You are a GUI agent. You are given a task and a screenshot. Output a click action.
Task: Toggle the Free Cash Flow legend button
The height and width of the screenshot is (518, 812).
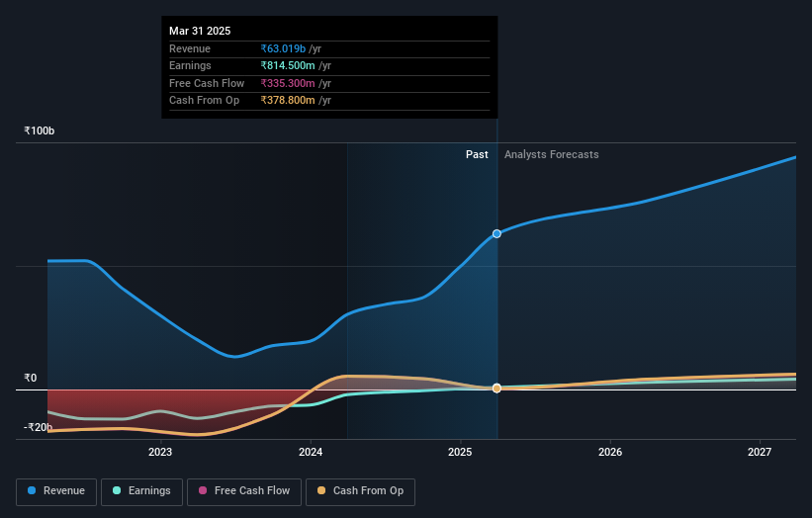(x=244, y=491)
